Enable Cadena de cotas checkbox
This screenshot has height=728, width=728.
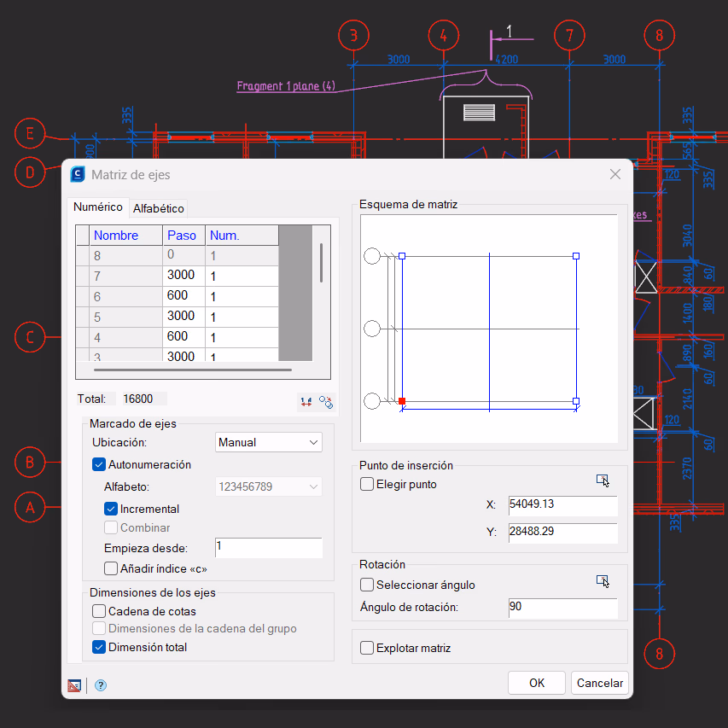pos(98,611)
